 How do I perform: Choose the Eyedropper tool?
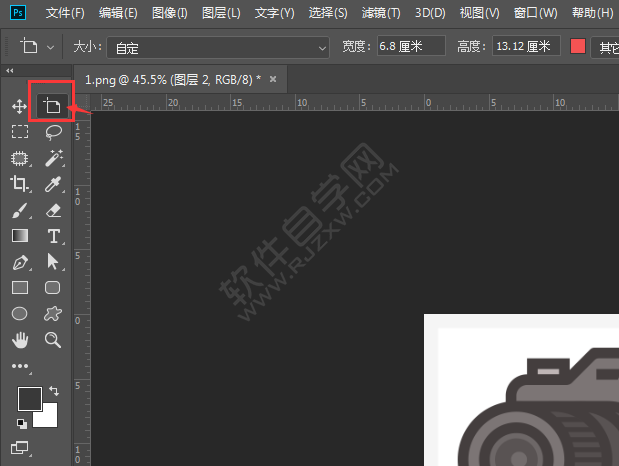click(54, 184)
